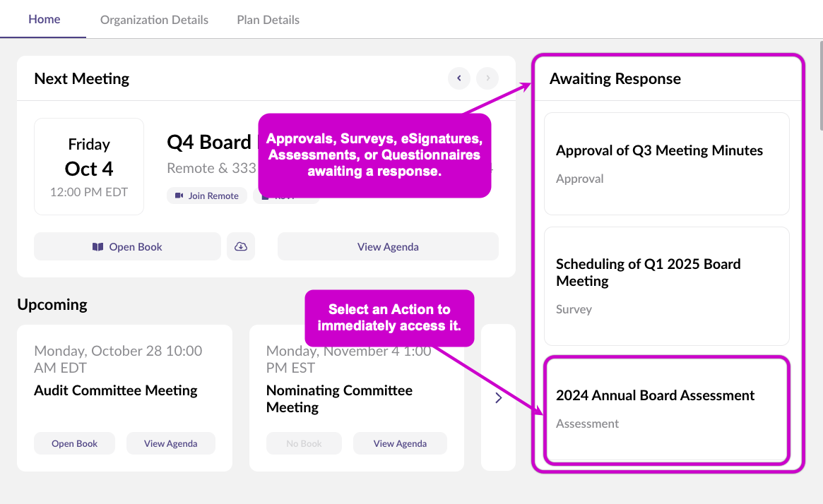Click the Next Meeting heading
Screen dimensions: 823x504
pyautogui.click(x=81, y=78)
